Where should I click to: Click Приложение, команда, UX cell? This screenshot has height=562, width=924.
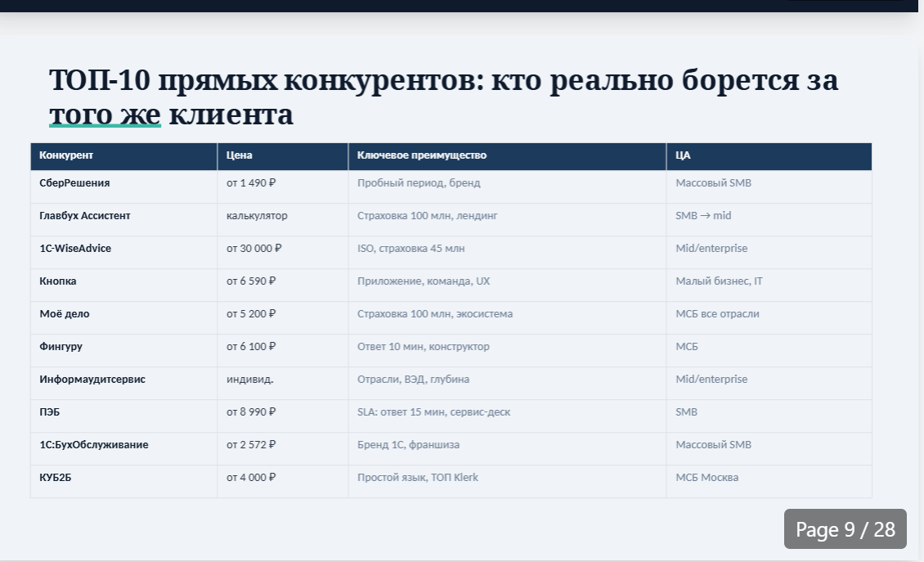click(x=507, y=285)
